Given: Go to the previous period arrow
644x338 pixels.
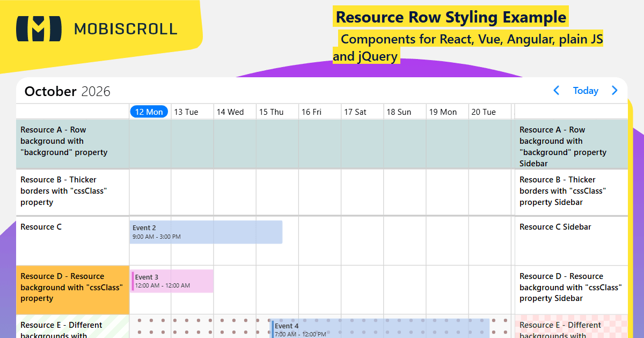Looking at the screenshot, I should coord(557,91).
